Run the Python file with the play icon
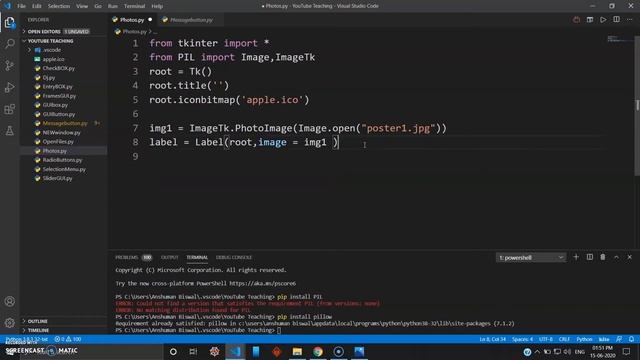The height and width of the screenshot is (360, 640). click(x=603, y=20)
